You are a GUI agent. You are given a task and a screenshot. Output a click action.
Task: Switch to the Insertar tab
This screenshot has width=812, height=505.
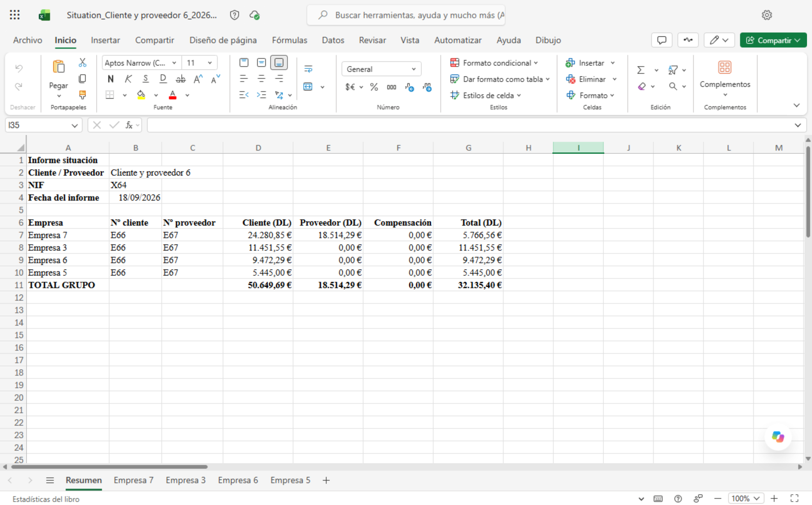[x=105, y=40]
